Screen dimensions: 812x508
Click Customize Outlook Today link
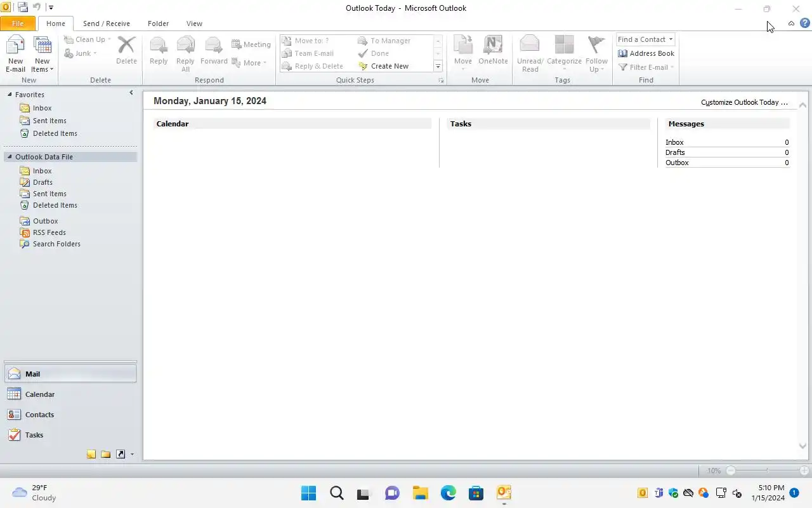pos(744,102)
